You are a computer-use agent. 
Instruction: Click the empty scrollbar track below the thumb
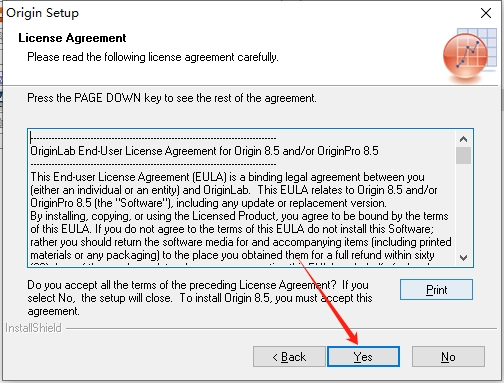pyautogui.click(x=463, y=207)
